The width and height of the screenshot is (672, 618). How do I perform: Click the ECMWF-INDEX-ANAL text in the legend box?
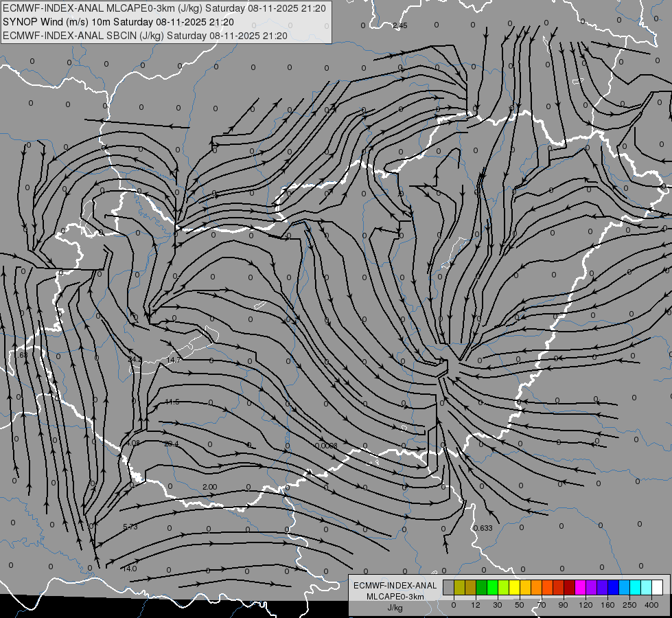pyautogui.click(x=395, y=586)
